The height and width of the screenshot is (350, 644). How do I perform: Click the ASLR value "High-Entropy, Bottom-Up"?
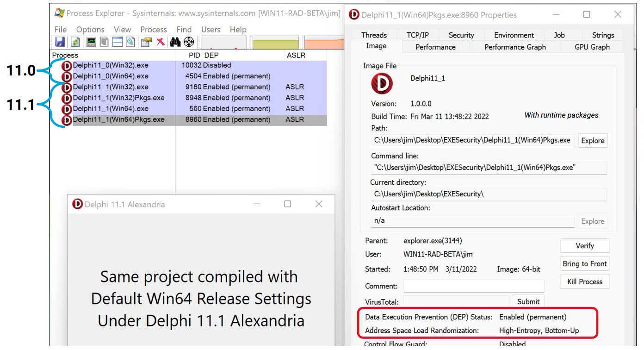[x=539, y=331]
